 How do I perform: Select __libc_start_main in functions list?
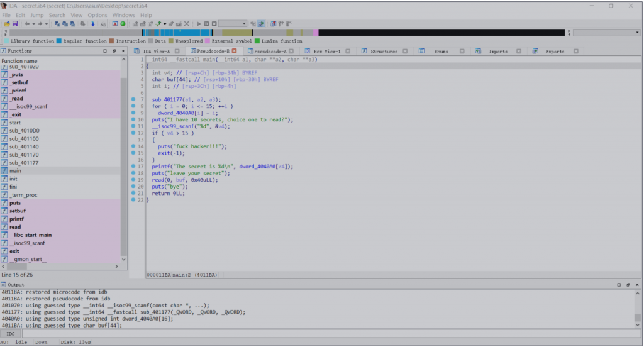coord(60,235)
